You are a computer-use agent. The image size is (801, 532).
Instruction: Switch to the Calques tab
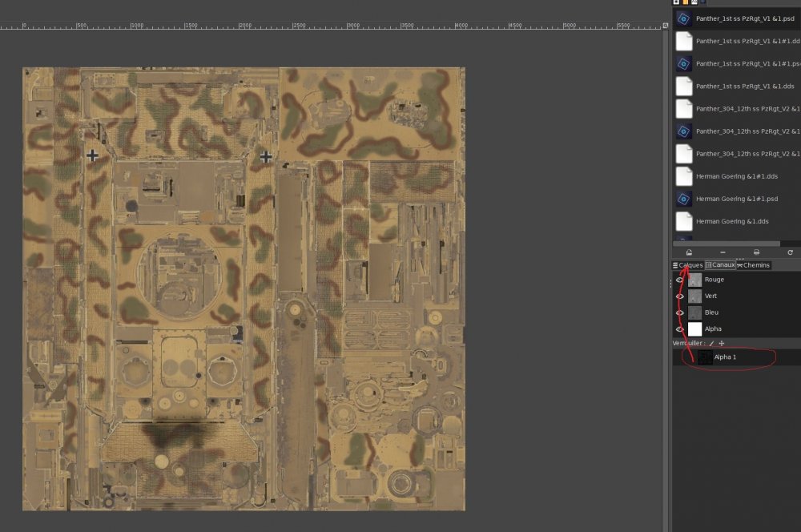pyautogui.click(x=687, y=265)
